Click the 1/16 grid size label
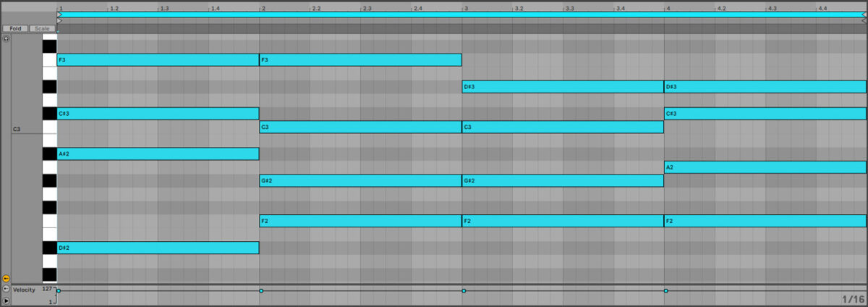This screenshot has height=307, width=868. [853, 298]
